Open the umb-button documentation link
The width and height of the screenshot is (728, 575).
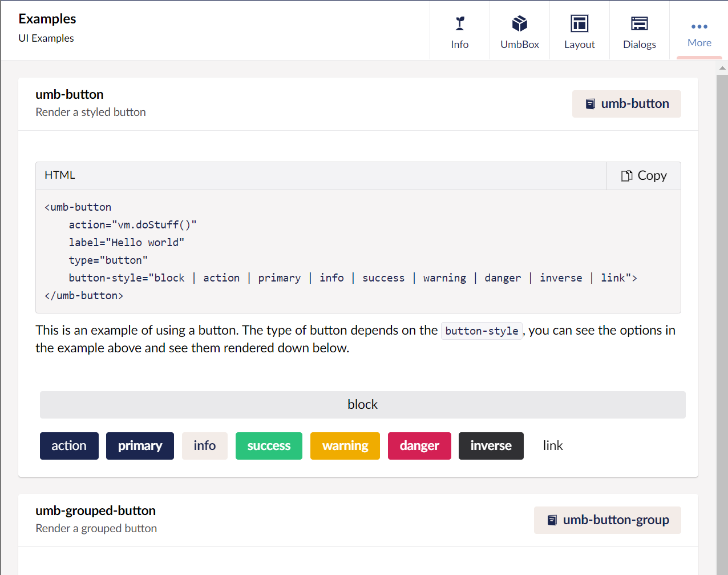(626, 104)
